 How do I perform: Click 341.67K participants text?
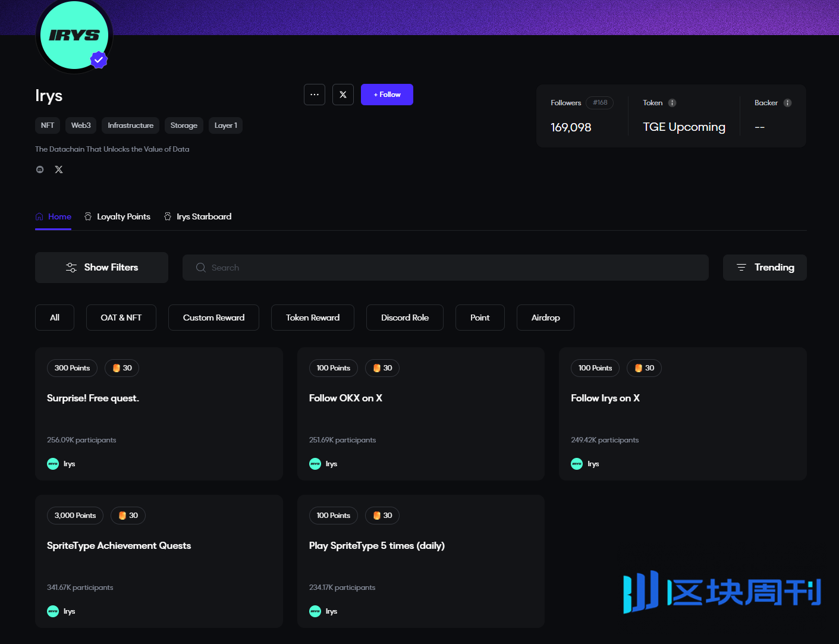coord(80,588)
